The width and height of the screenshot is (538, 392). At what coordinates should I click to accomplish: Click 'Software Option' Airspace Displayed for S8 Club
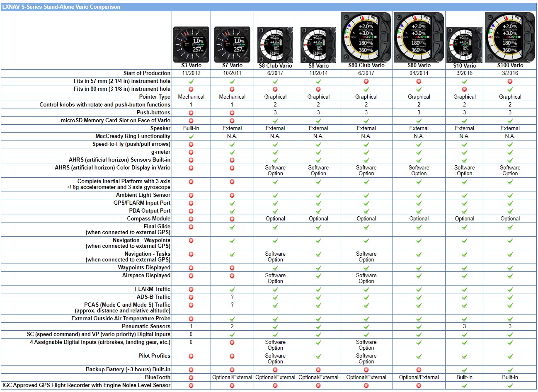tap(275, 278)
